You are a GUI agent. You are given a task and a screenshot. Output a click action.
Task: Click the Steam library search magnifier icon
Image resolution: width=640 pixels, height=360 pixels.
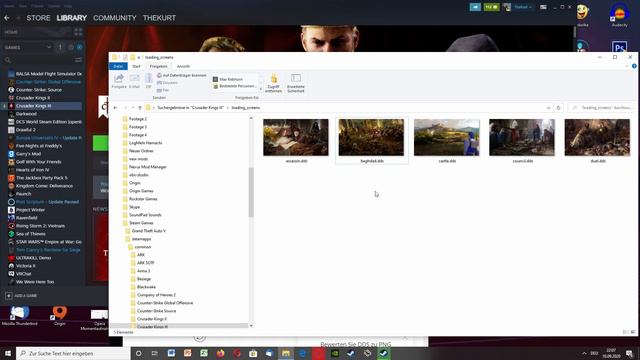pos(7,60)
